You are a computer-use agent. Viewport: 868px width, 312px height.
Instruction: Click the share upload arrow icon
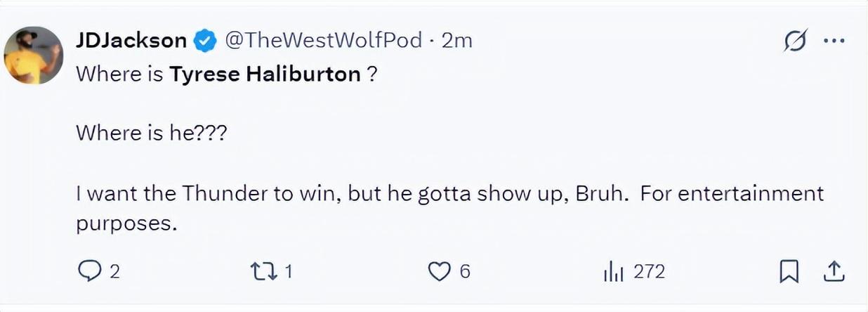833,271
